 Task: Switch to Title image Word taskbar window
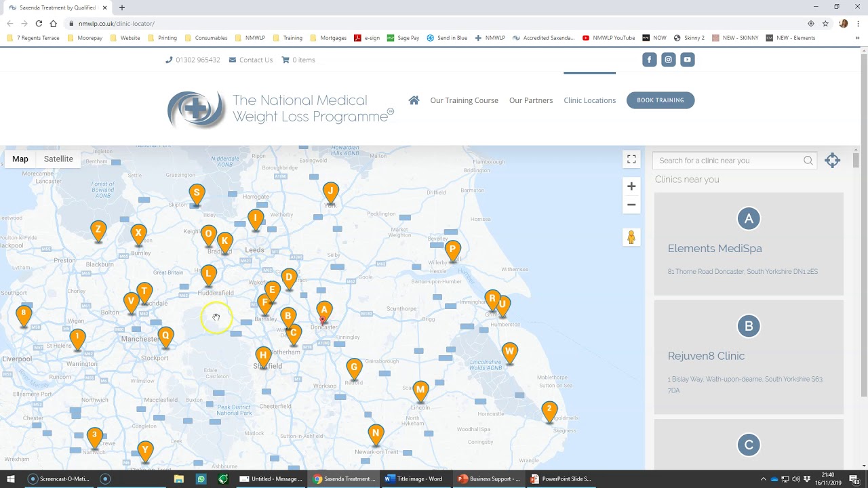414,479
